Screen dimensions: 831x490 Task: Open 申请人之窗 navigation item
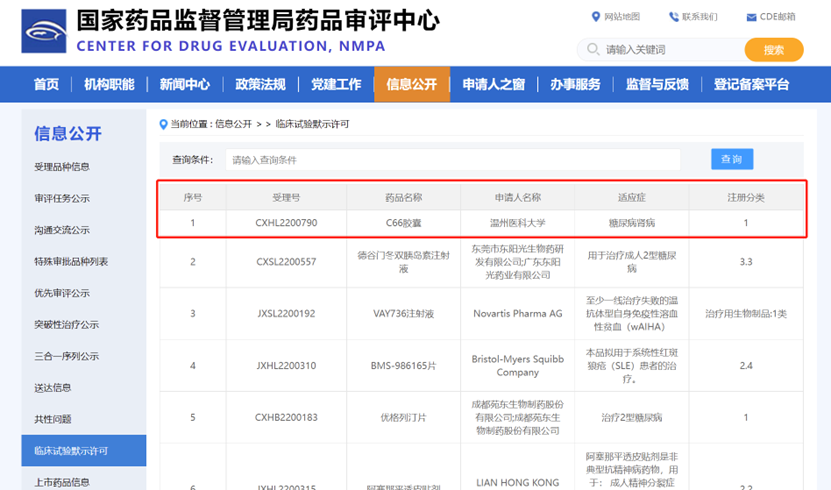493,84
